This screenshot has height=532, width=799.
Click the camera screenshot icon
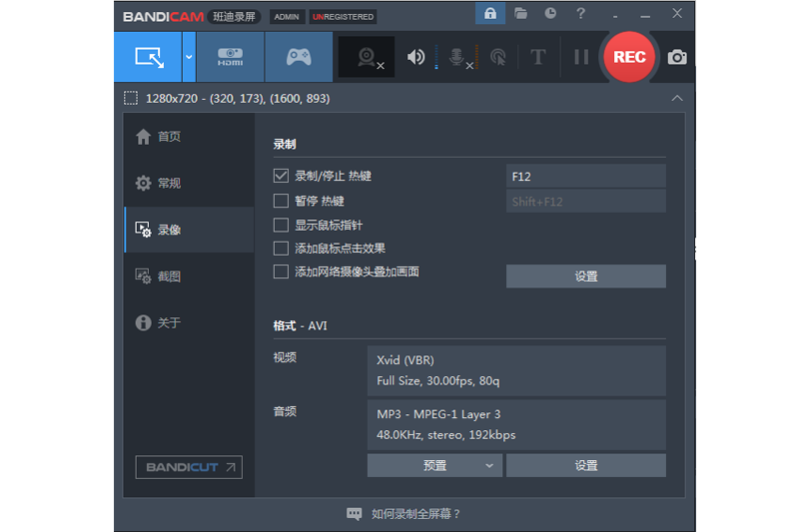point(677,57)
